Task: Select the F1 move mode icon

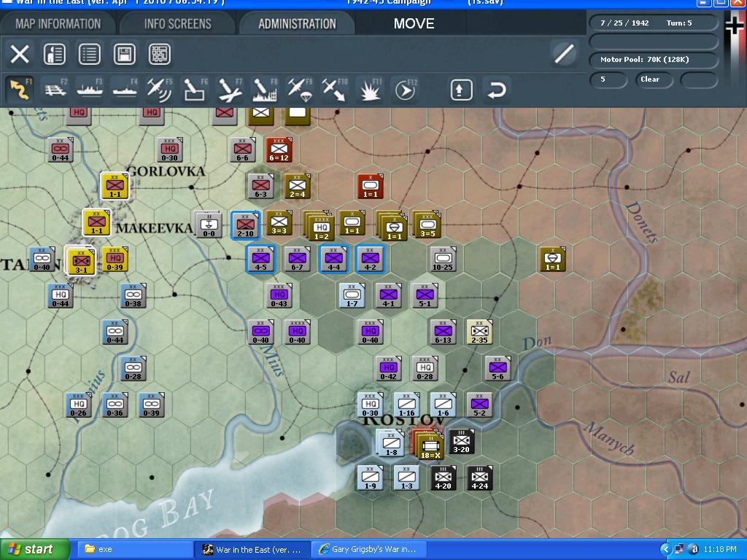Action: point(20,90)
